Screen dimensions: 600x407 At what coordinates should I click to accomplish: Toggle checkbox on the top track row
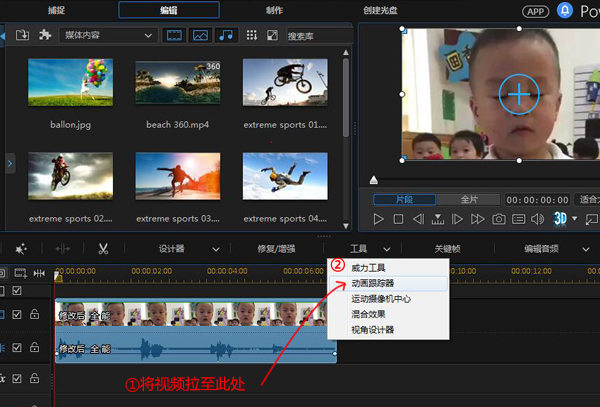click(x=17, y=291)
